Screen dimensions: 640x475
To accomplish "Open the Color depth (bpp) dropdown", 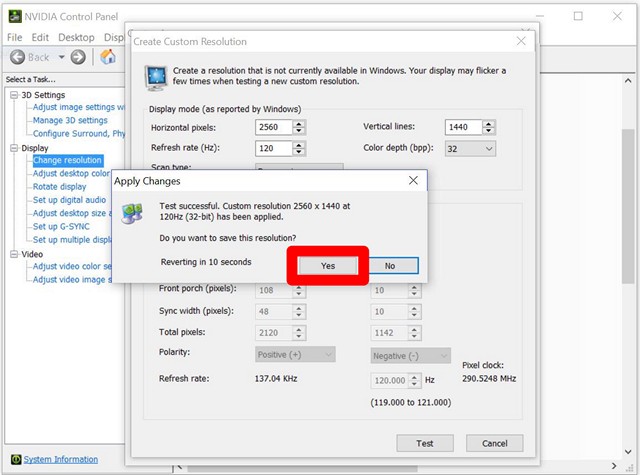I will click(x=470, y=149).
